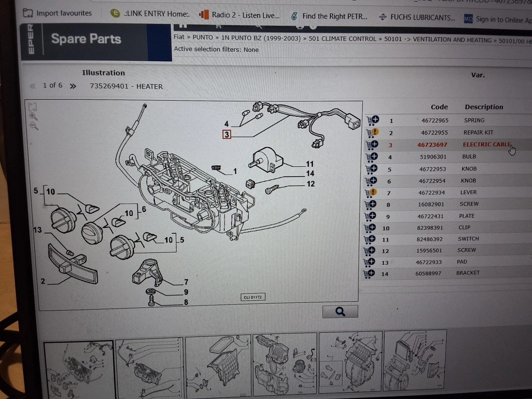Add KNOB 46722954 to cart

tap(371, 181)
